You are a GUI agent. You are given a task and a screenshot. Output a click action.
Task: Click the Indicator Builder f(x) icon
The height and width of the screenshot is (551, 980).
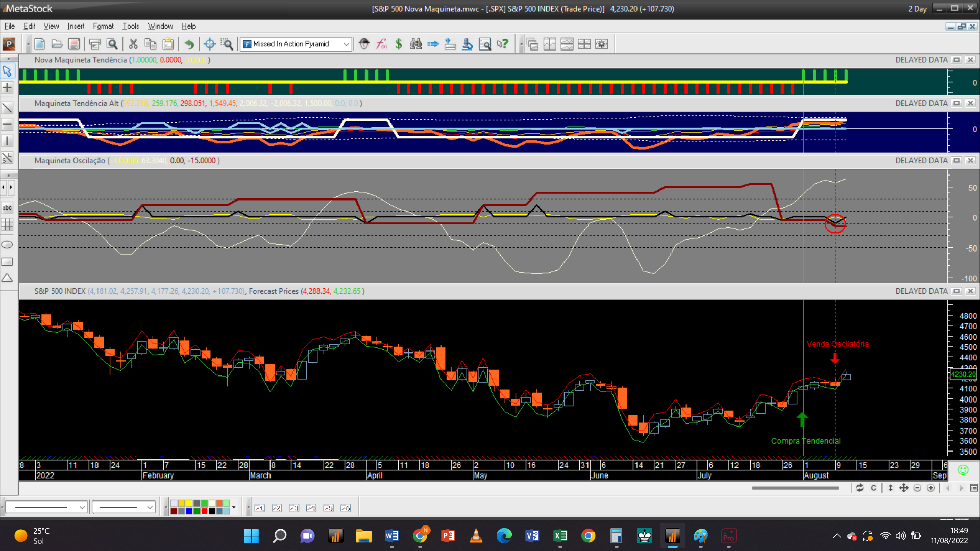click(381, 44)
